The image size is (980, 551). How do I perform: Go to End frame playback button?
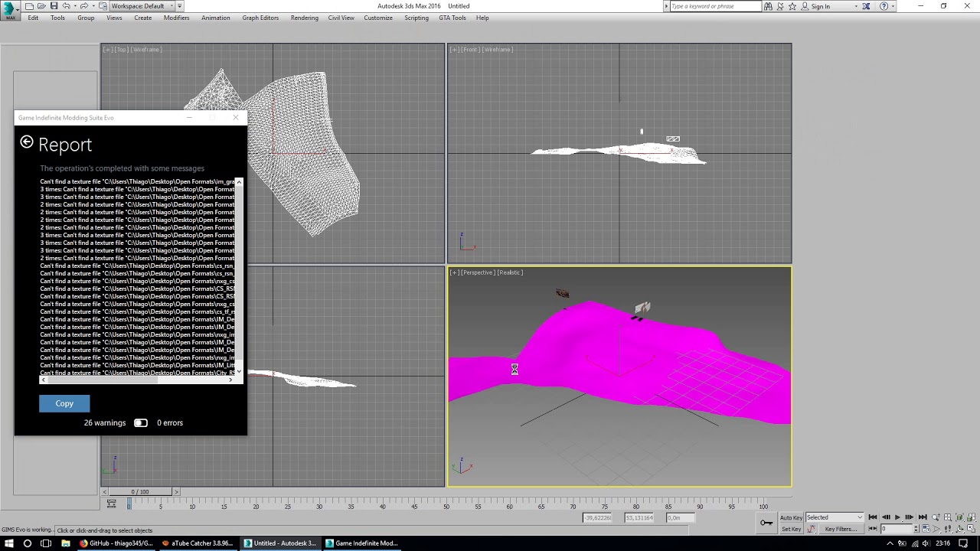tap(922, 517)
